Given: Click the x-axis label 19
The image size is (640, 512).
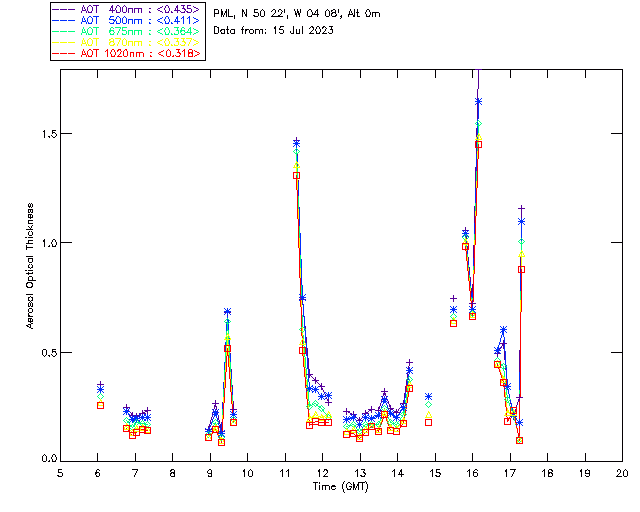Looking at the screenshot, I should click(x=585, y=473).
